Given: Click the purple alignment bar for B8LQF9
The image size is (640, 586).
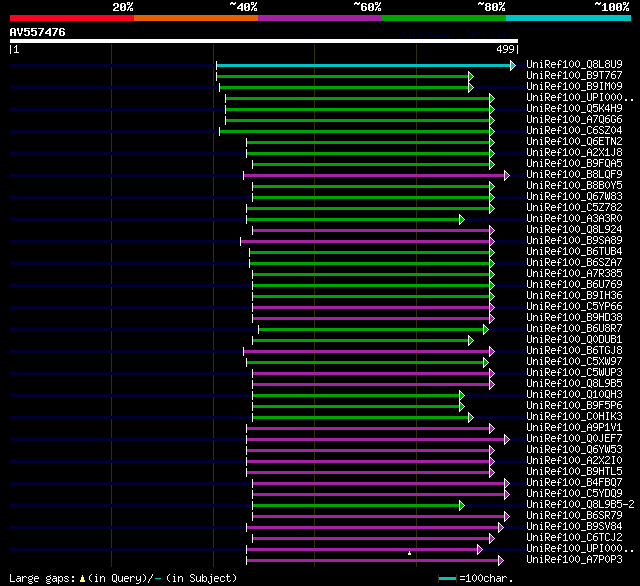Looking at the screenshot, I should [x=374, y=175].
